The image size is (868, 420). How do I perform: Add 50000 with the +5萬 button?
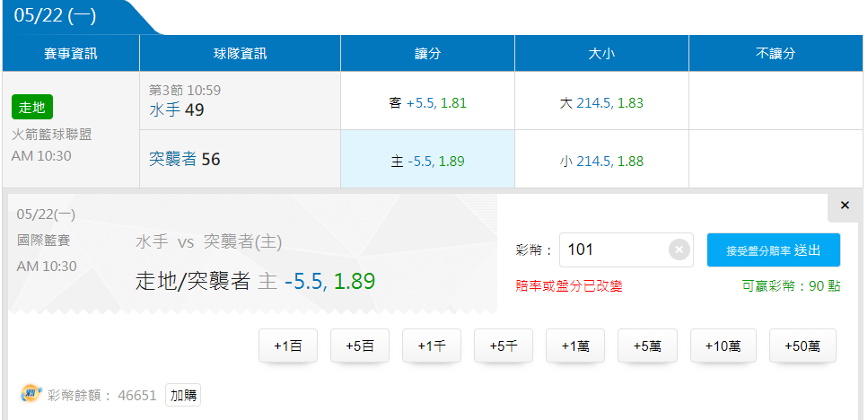point(647,346)
